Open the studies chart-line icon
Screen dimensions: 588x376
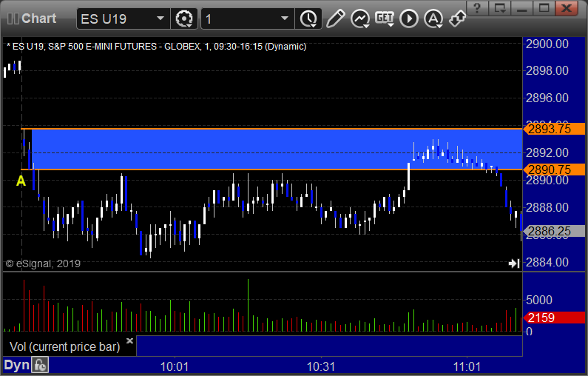coord(360,19)
